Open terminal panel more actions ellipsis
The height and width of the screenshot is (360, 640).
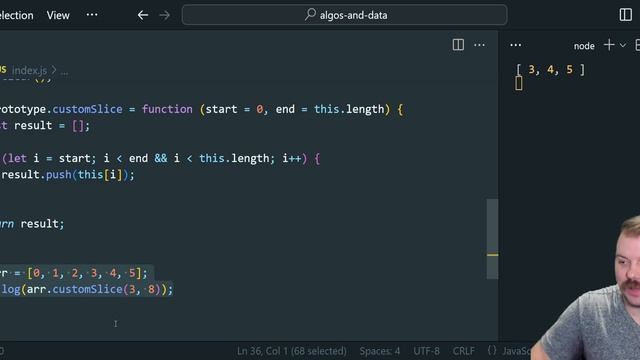click(x=516, y=45)
